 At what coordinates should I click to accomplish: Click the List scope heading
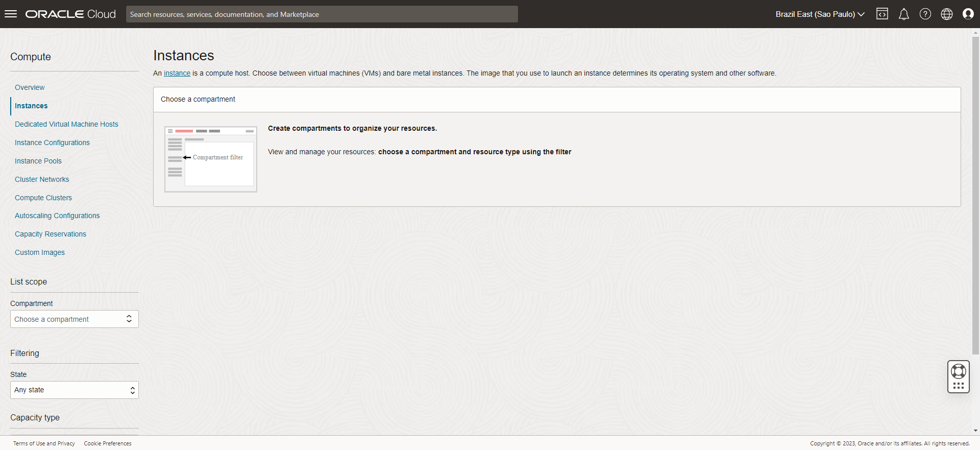tap(29, 281)
